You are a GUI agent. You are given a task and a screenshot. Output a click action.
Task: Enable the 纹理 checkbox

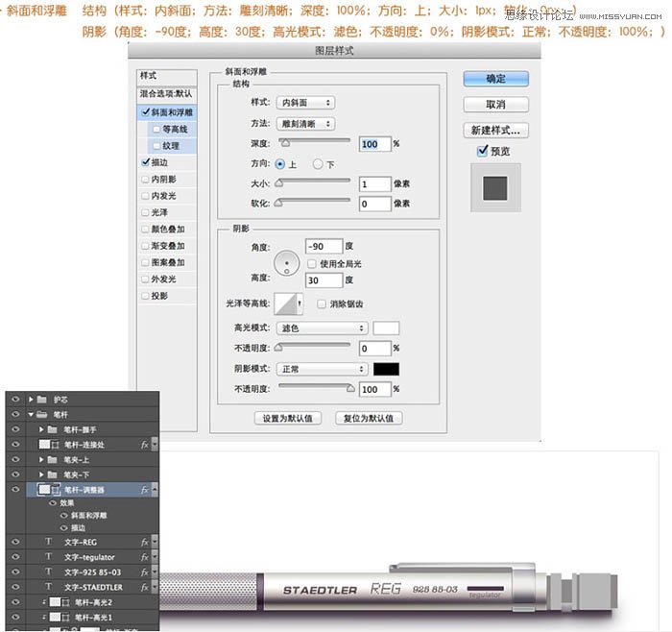tap(156, 146)
